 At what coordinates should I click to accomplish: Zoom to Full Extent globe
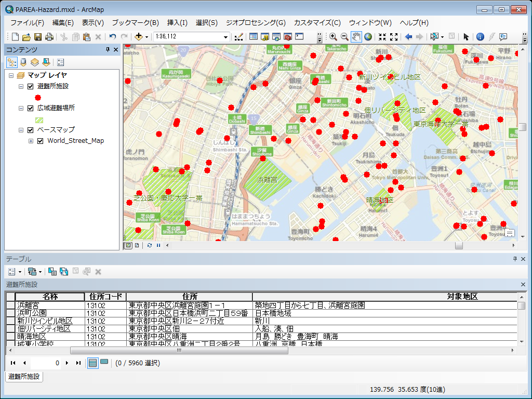pyautogui.click(x=368, y=37)
